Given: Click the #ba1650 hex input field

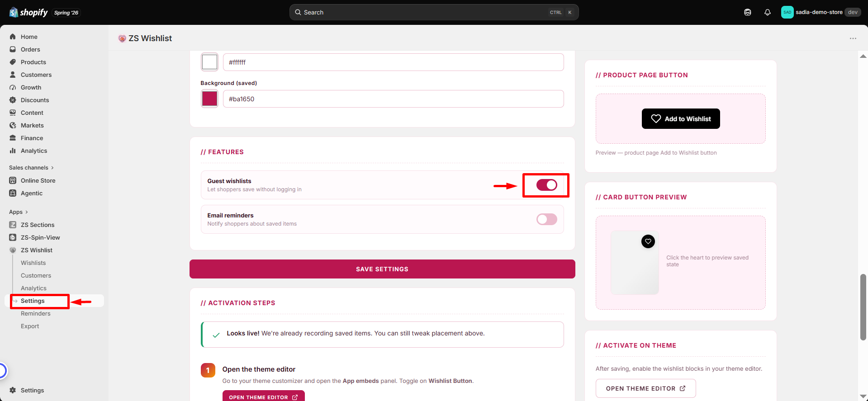Looking at the screenshot, I should coord(394,99).
